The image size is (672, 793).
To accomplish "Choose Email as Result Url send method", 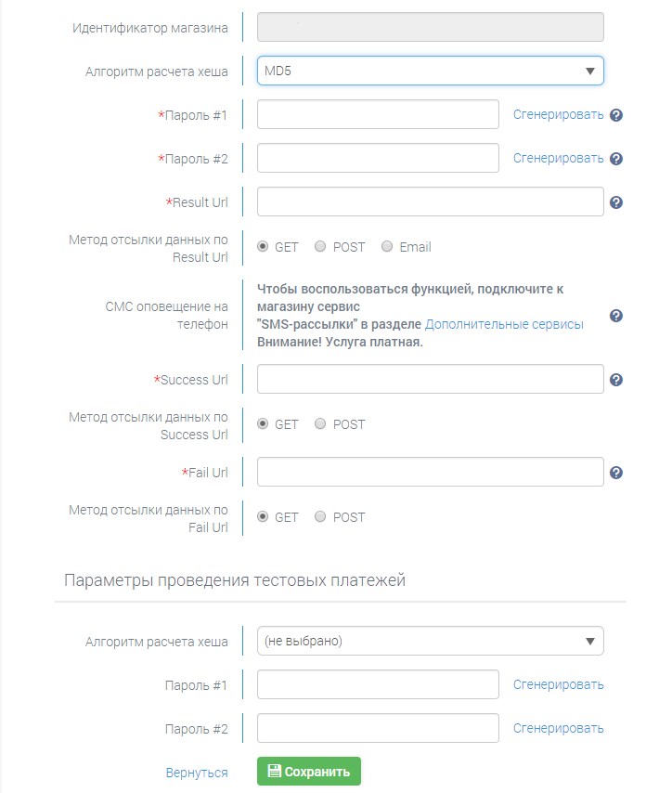I will tap(387, 247).
